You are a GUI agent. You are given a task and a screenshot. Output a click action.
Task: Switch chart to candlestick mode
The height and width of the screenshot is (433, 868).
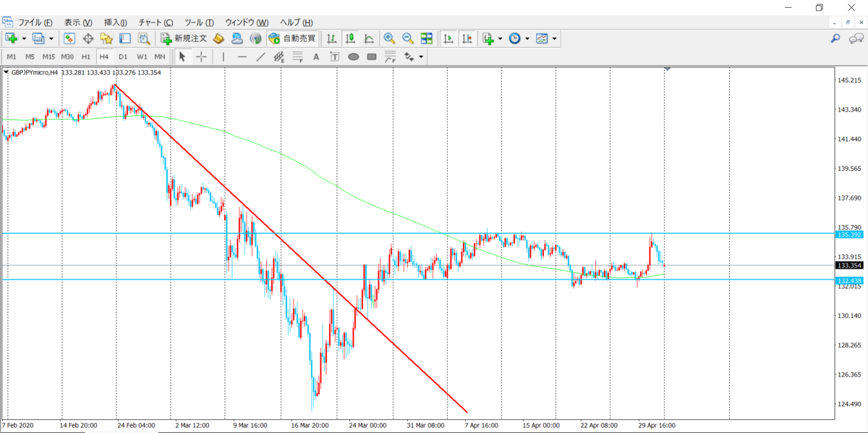pos(351,38)
